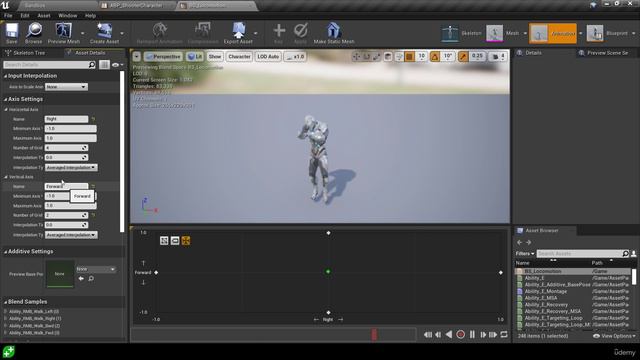Viewport: 640px width, 360px height.
Task: Switch to the Preview Scene Settings tab
Action: point(607,53)
